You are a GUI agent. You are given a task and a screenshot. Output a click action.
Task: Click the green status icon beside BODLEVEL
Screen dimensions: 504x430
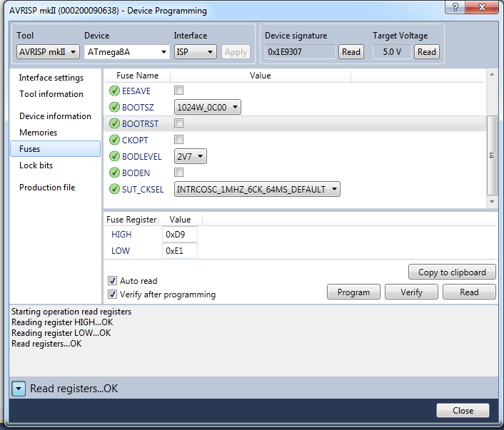[x=114, y=156]
